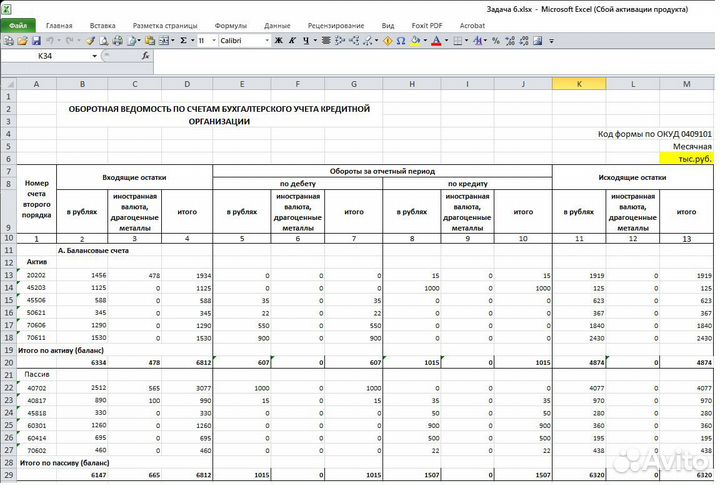Open the font size dropdown
The height and width of the screenshot is (486, 720).
[214, 41]
